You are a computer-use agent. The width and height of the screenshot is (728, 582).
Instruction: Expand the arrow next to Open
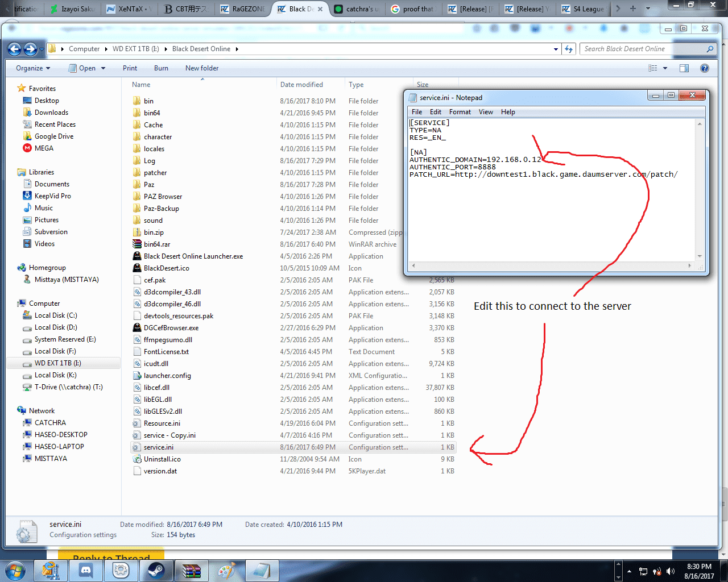tap(103, 68)
